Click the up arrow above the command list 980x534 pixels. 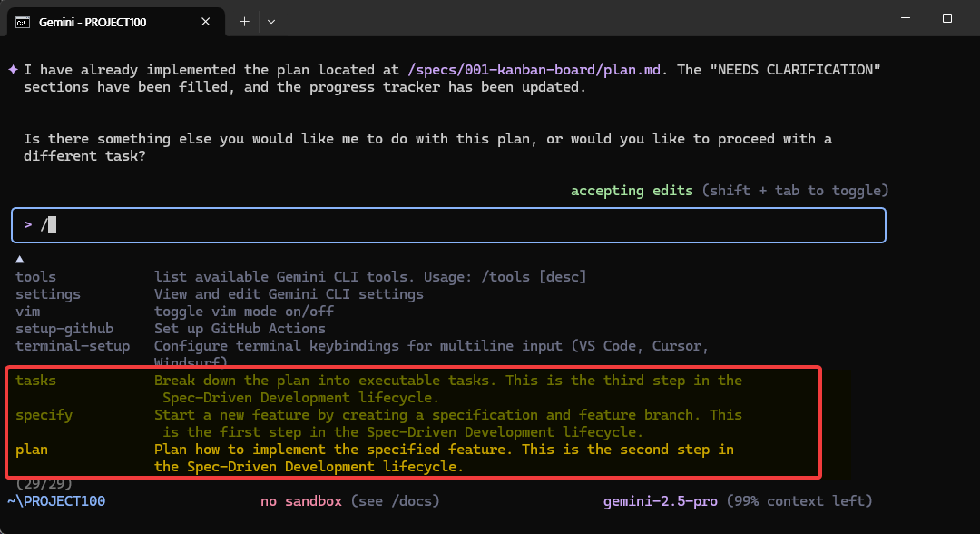tap(19, 259)
